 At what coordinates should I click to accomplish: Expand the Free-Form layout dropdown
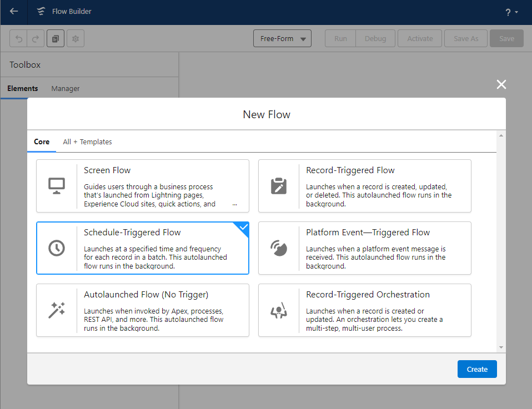click(x=282, y=39)
